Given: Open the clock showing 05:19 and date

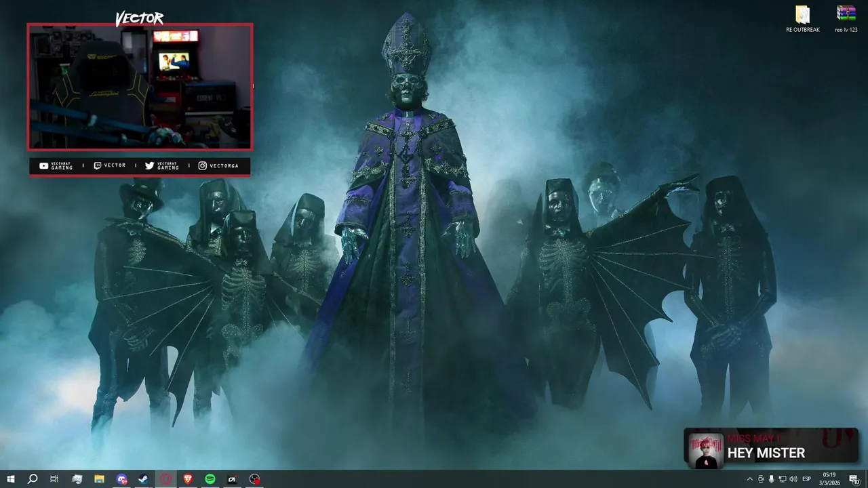Looking at the screenshot, I should pyautogui.click(x=829, y=479).
